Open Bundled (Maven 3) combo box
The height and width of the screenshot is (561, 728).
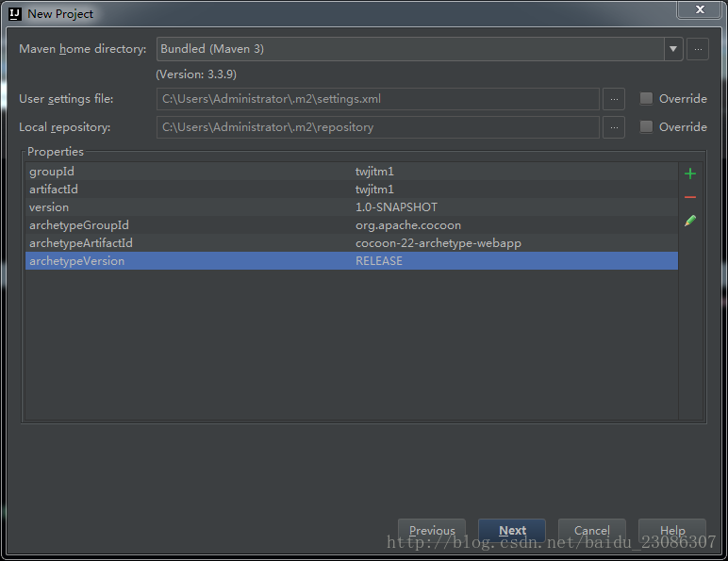[x=420, y=49]
